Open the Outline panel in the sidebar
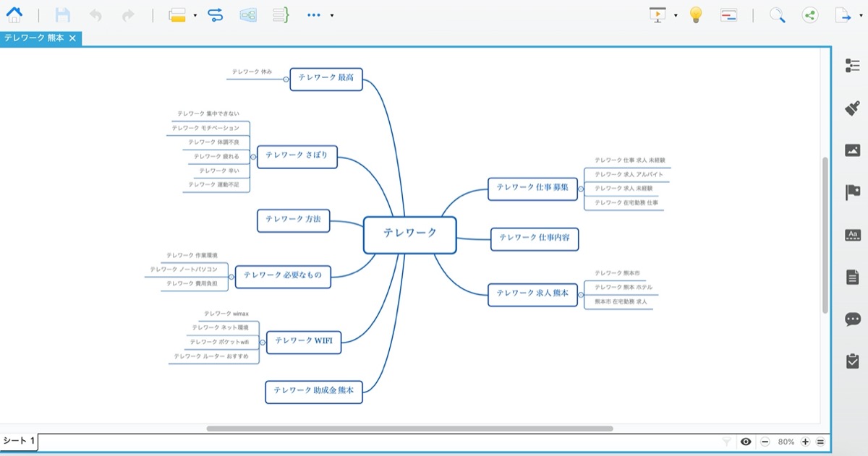The width and height of the screenshot is (868, 456). click(853, 66)
